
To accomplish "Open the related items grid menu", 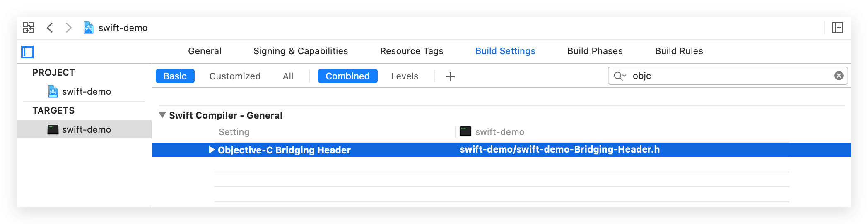I will click(x=28, y=28).
